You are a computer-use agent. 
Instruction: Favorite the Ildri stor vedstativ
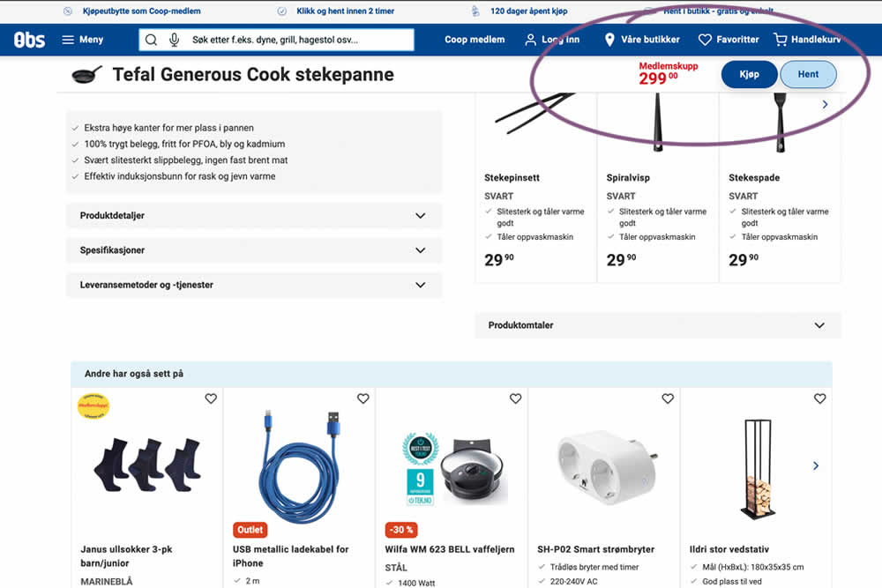[x=820, y=398]
